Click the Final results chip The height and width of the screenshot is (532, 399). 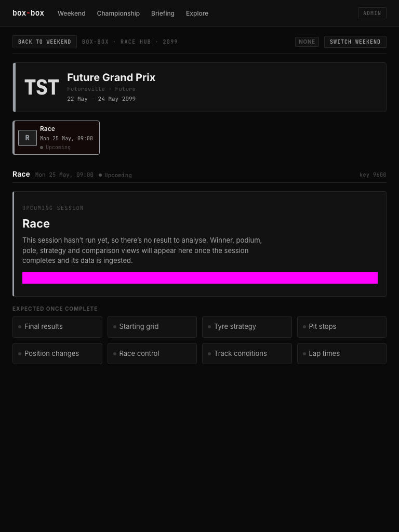[57, 327]
